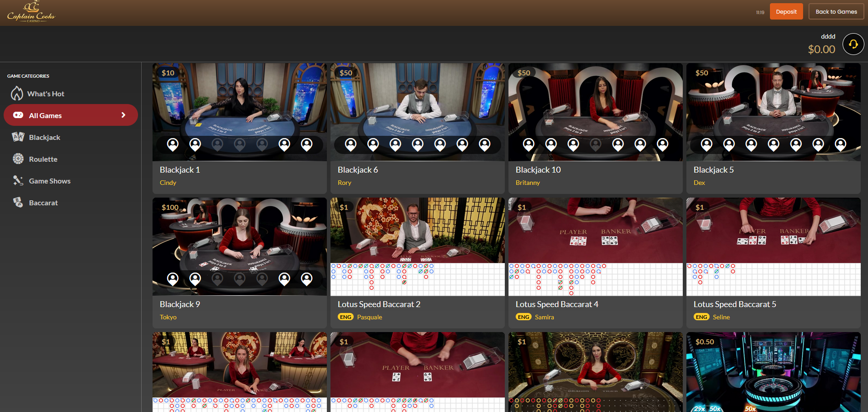The height and width of the screenshot is (412, 868).
Task: Click the Lotus Speed Baccarat 5 title
Action: (735, 304)
